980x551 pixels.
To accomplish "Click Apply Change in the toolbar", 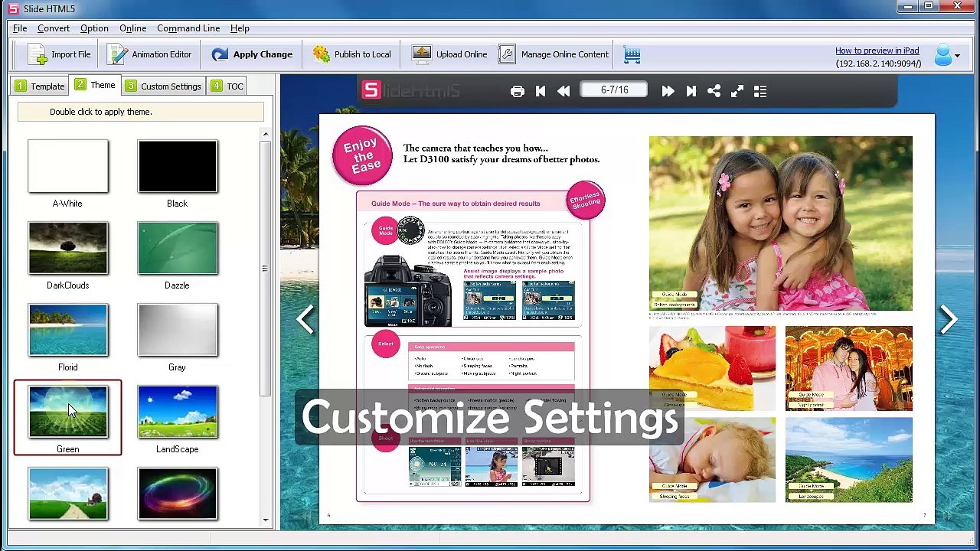I will (x=252, y=54).
